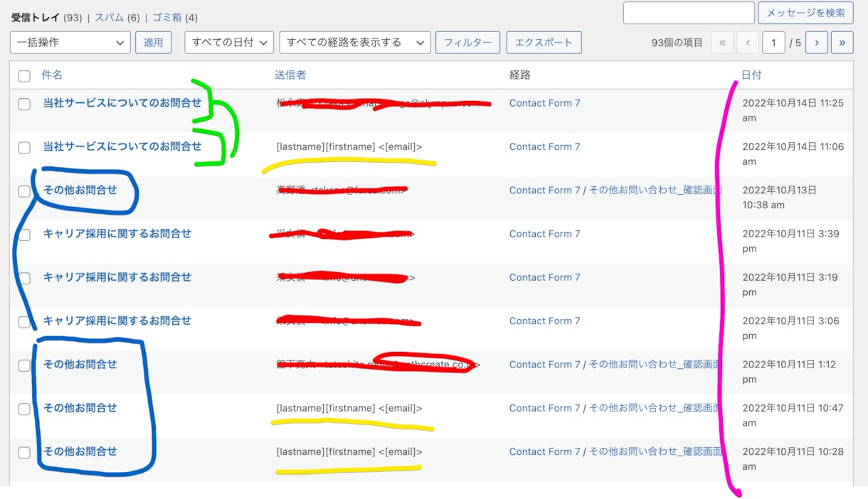The width and height of the screenshot is (868, 499).
Task: Check the message dated 2022年10月11日 1:12 pm
Action: [x=24, y=365]
